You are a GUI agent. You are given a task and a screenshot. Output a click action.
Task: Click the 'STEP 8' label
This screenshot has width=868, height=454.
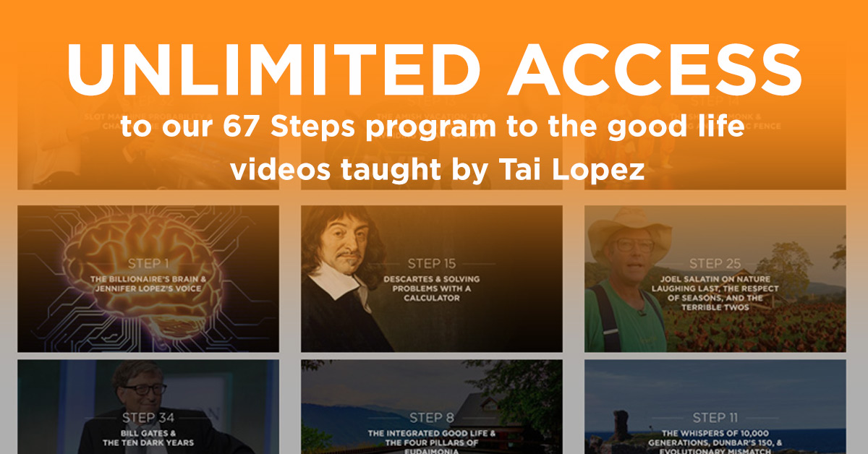coord(432,417)
